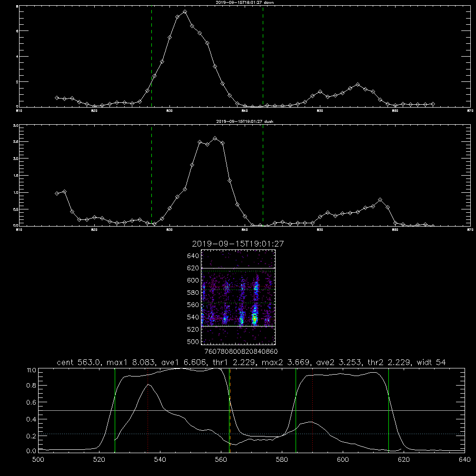Click the spectrogram color image
The height and width of the screenshot is (476, 476).
238,297
